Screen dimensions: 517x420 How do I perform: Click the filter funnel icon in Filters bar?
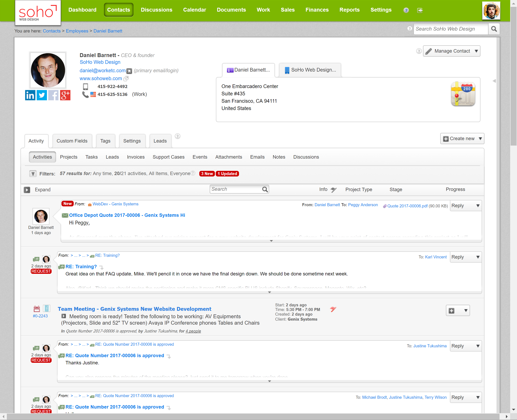(33, 173)
